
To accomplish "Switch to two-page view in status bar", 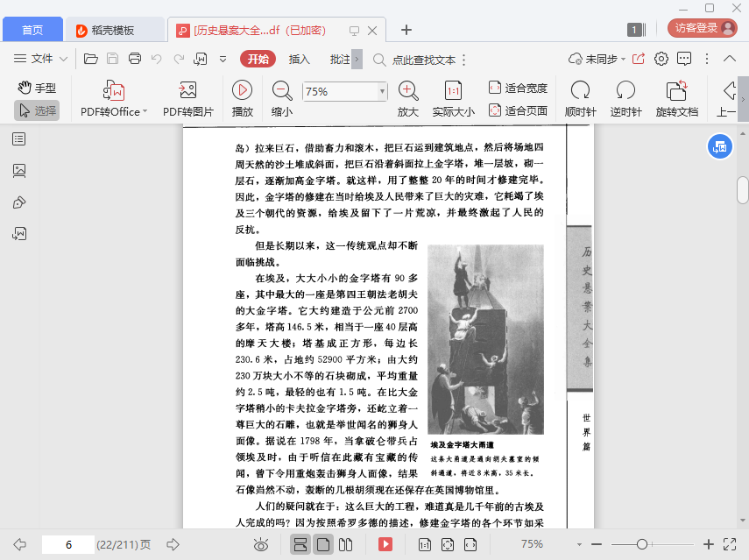I will (x=345, y=544).
